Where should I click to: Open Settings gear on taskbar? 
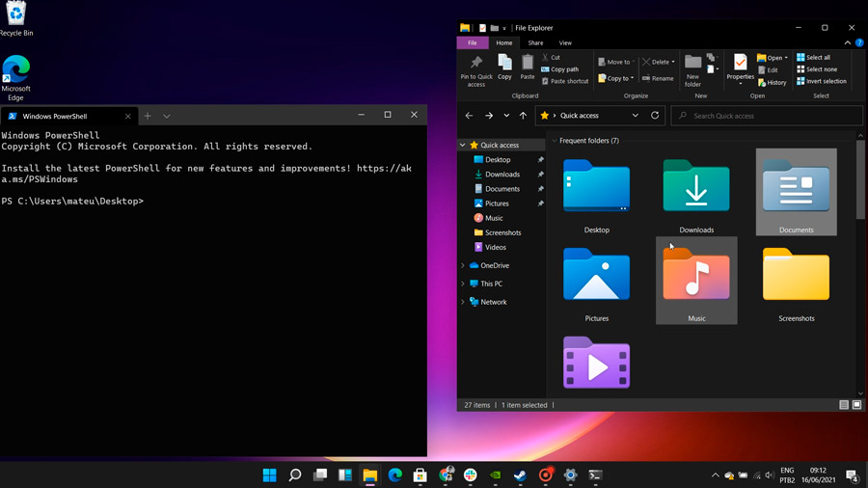(x=570, y=474)
